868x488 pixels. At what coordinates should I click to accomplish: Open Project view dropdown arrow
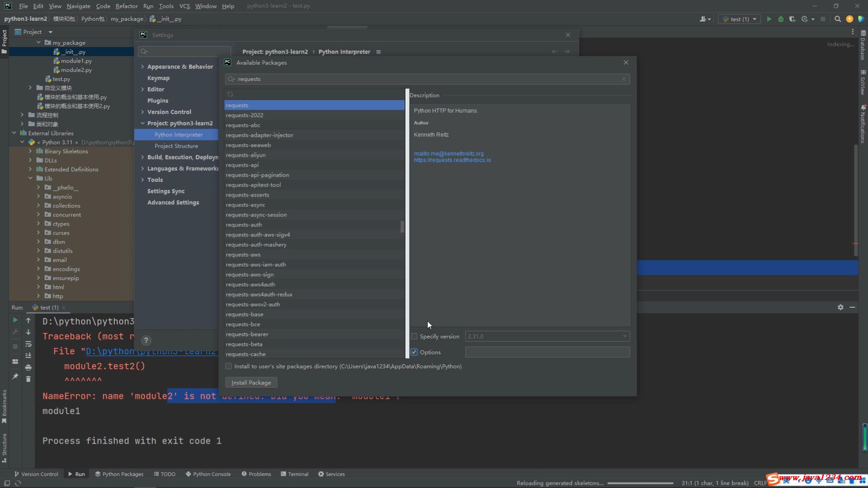click(50, 32)
